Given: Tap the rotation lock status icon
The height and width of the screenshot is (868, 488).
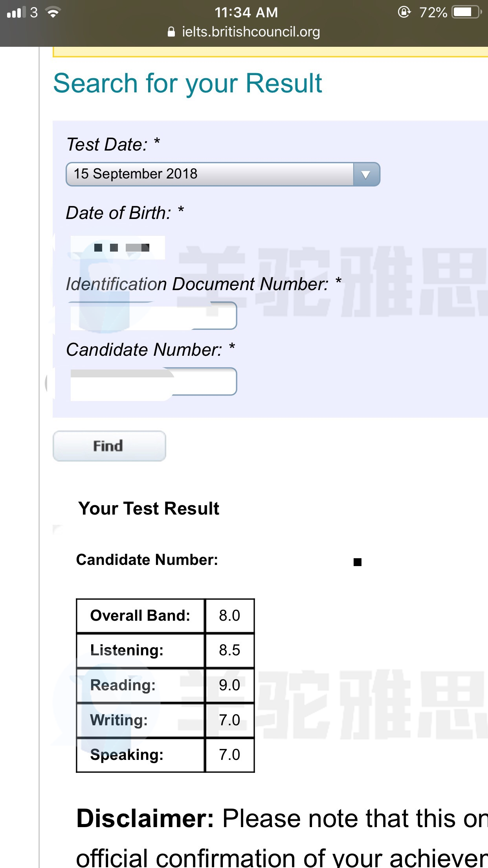Looking at the screenshot, I should [404, 12].
